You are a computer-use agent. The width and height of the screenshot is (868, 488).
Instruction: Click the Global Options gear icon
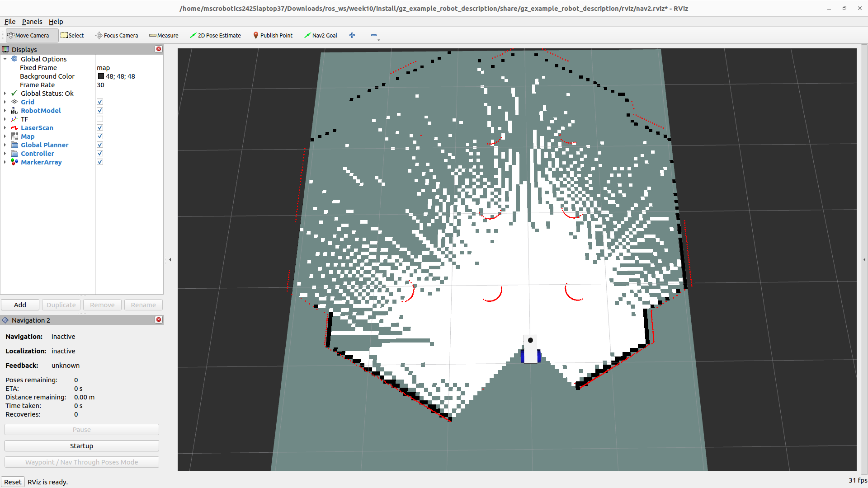coord(14,59)
